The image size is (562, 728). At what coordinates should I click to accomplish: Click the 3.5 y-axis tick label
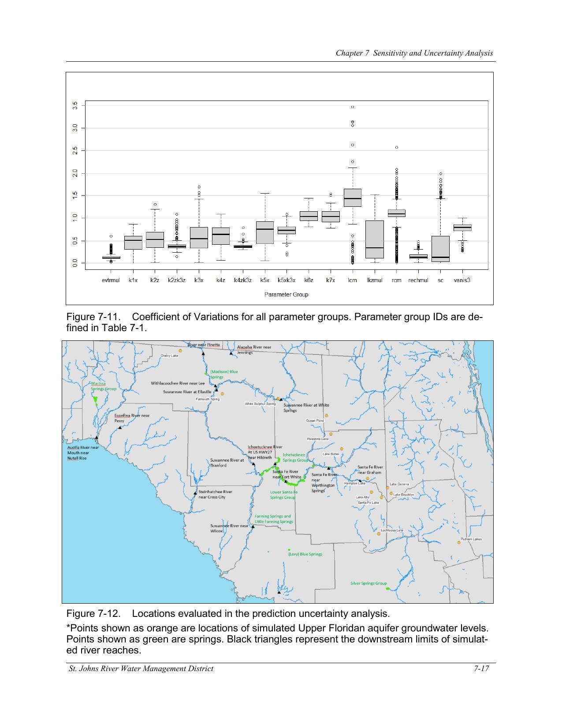pos(75,105)
